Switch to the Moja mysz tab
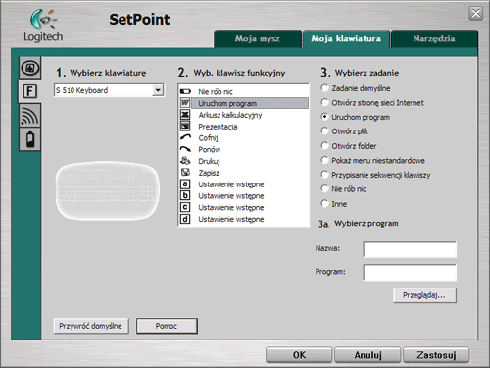Viewport: 490px width, 368px height. point(257,39)
